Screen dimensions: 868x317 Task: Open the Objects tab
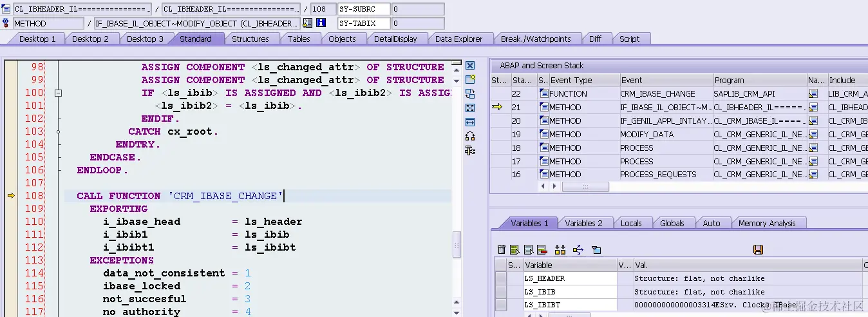(342, 39)
